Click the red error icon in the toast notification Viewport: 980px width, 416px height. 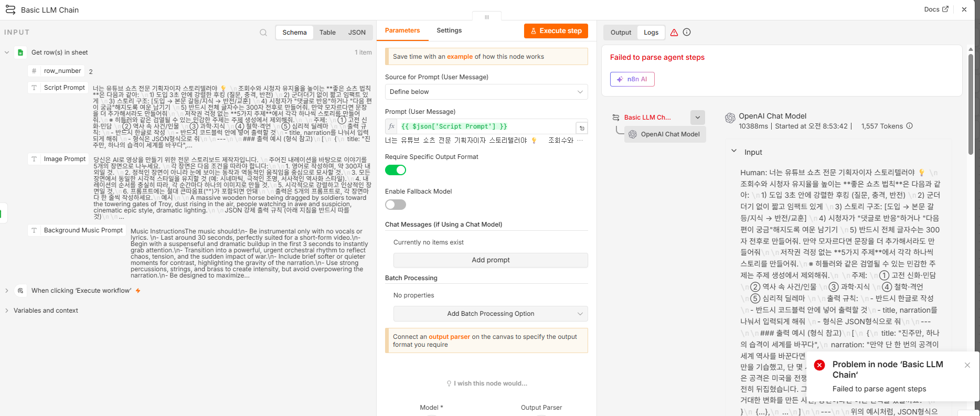pyautogui.click(x=819, y=365)
